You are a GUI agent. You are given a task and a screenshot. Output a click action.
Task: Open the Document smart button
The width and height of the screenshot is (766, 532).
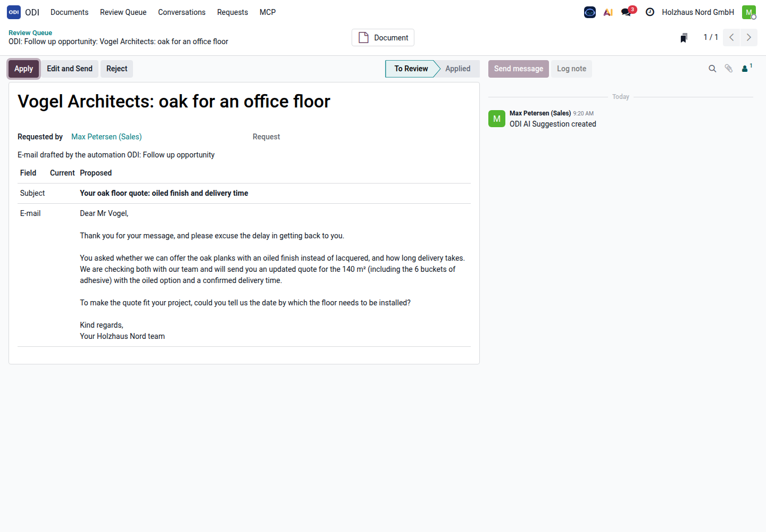pyautogui.click(x=383, y=38)
